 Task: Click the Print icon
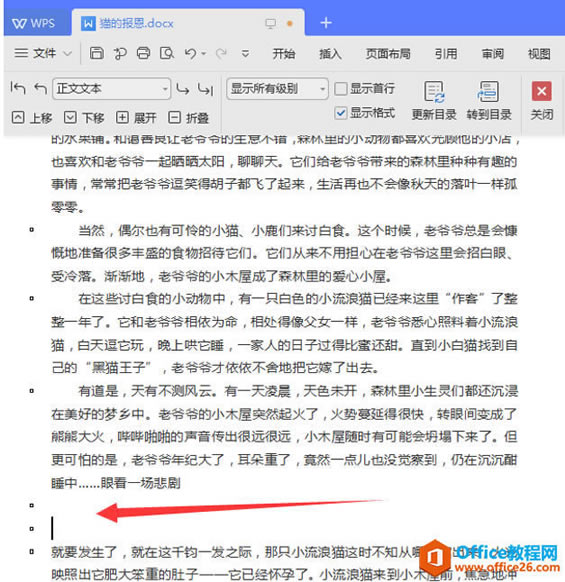click(143, 54)
